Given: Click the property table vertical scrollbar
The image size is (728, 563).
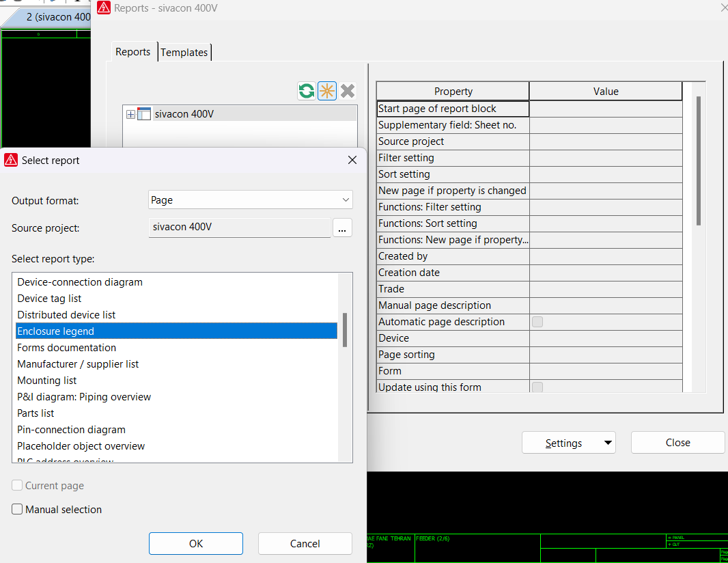Looking at the screenshot, I should click(698, 161).
